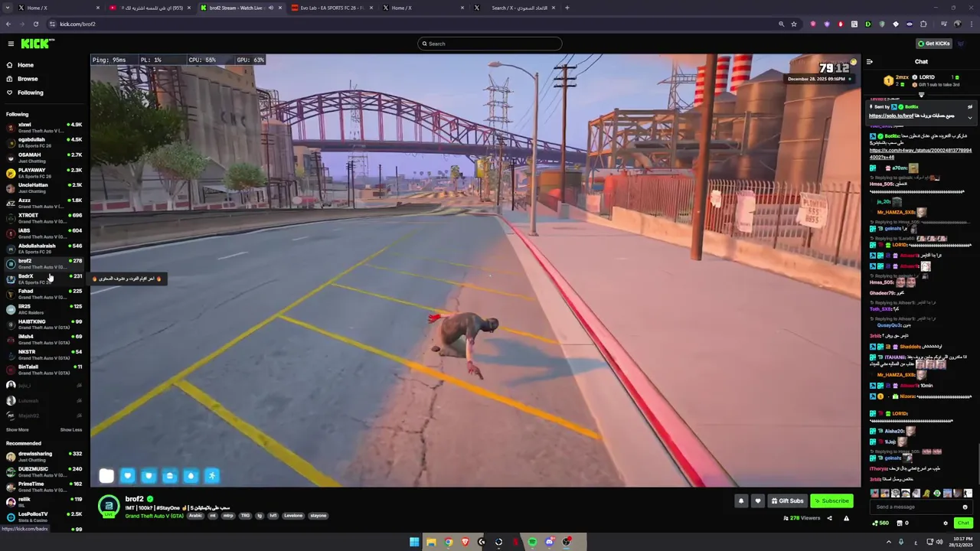Open the pinned solo.to link in chat
Screen dimensions: 980x551
(x=892, y=116)
